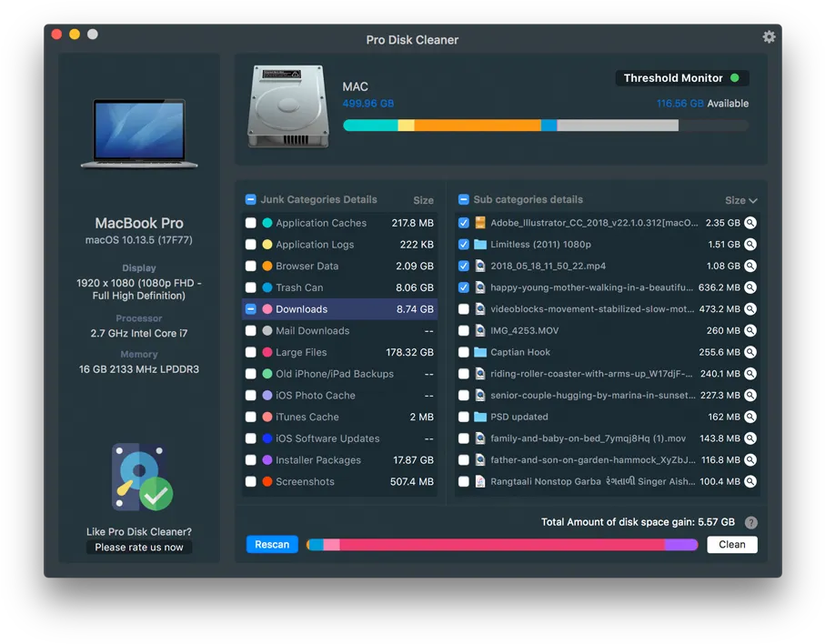Enable the Screenshots category checkbox
Viewport: 825px width, 644px height.
251,481
